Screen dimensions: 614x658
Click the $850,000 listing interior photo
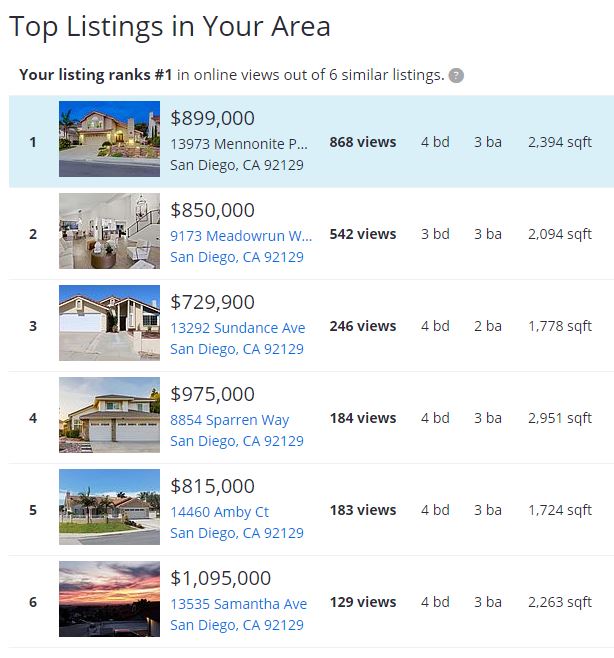[x=110, y=231]
